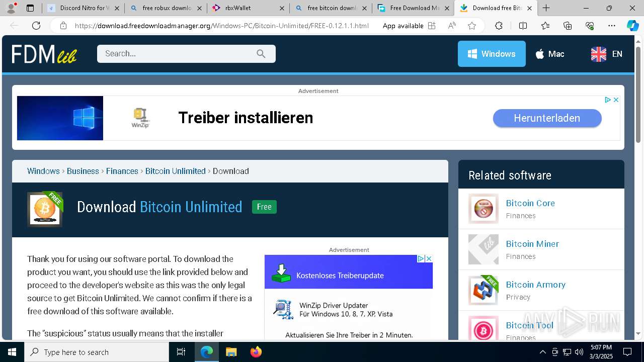Viewport: 644px width, 362px height.
Task: Click the Bitcoin Armory icon
Action: click(x=484, y=290)
